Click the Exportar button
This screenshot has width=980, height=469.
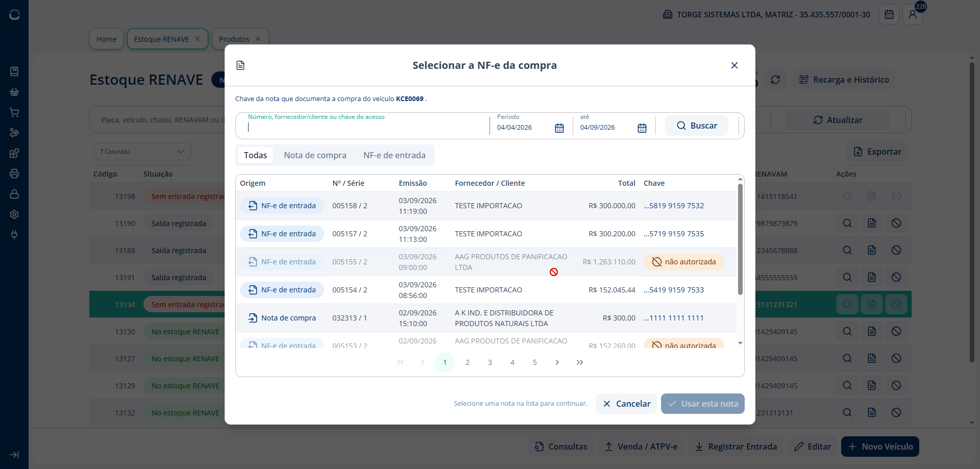tap(877, 152)
